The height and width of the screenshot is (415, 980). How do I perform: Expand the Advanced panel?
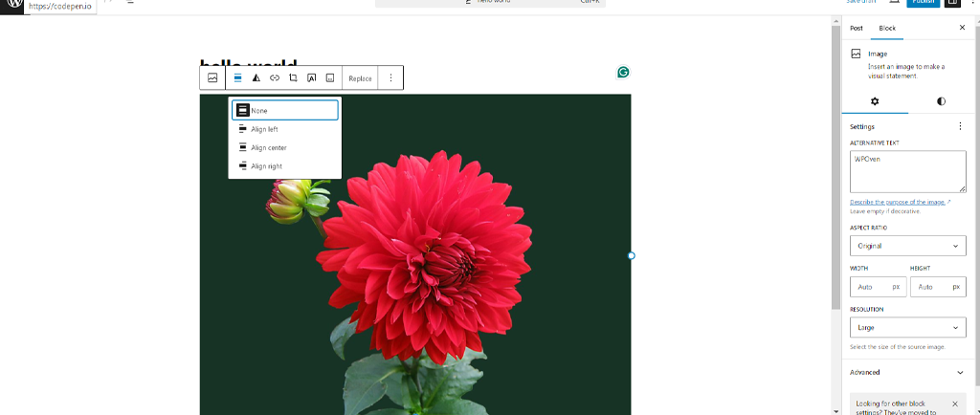point(907,372)
